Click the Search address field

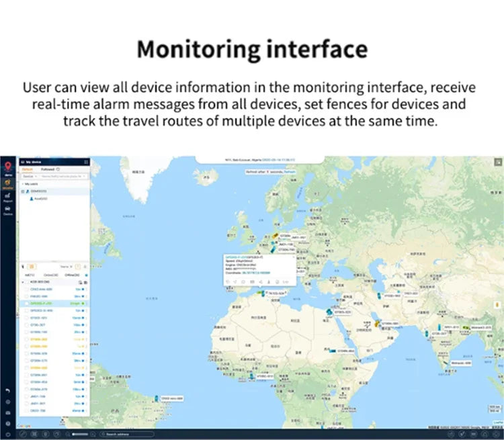(127, 434)
